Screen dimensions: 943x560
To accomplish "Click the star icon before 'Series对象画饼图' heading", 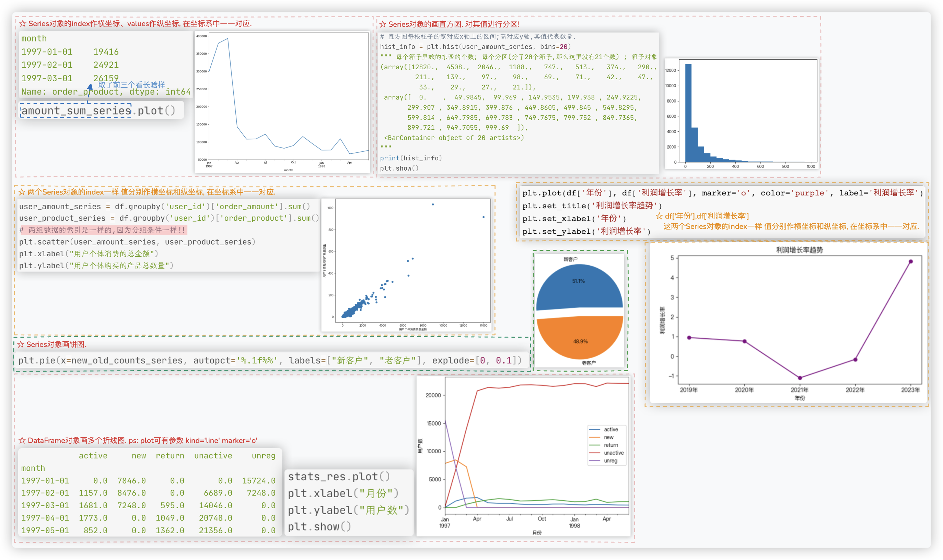I will (x=21, y=345).
